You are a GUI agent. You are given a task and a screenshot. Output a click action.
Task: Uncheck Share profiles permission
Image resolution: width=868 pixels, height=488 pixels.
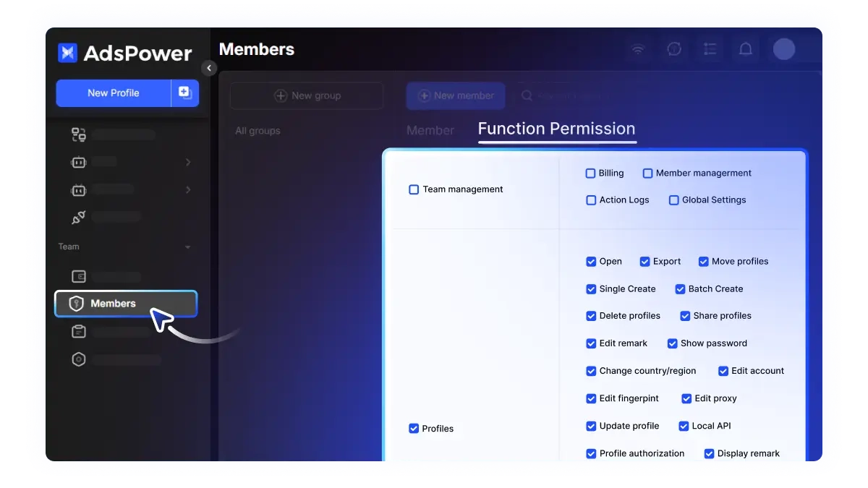pos(685,316)
